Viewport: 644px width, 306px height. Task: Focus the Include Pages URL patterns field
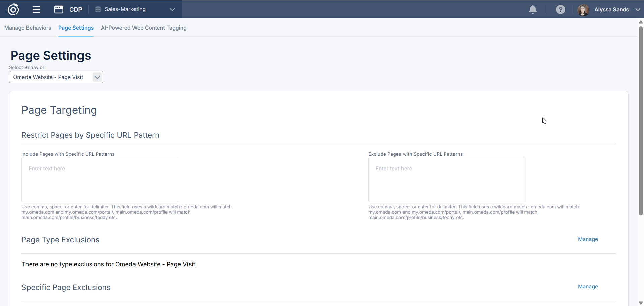(x=100, y=180)
